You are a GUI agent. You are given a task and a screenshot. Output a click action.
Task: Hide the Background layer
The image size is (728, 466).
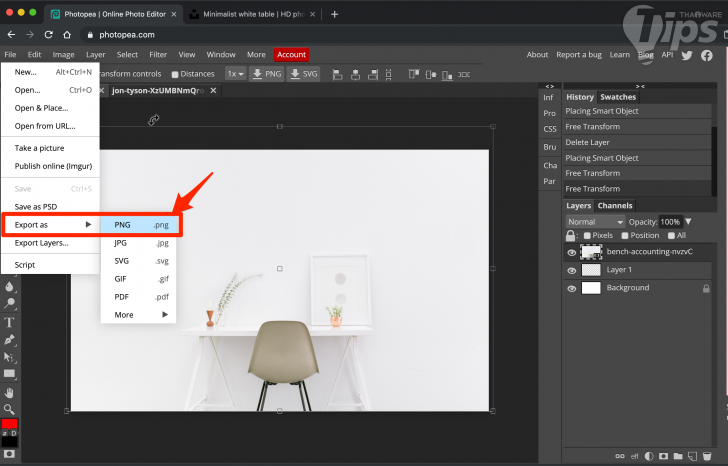point(572,288)
